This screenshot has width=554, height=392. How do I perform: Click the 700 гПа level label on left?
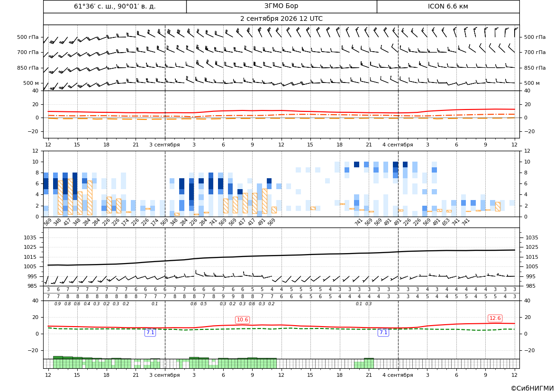point(28,52)
